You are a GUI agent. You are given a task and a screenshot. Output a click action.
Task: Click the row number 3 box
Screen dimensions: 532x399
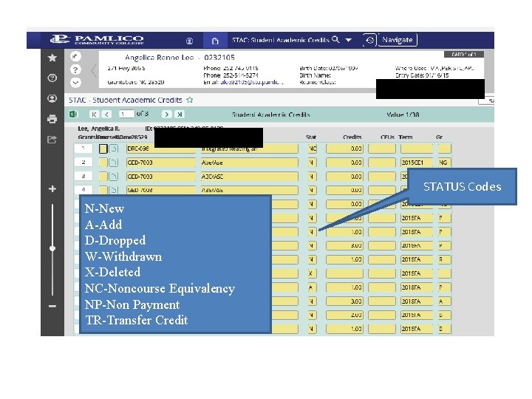pyautogui.click(x=83, y=177)
